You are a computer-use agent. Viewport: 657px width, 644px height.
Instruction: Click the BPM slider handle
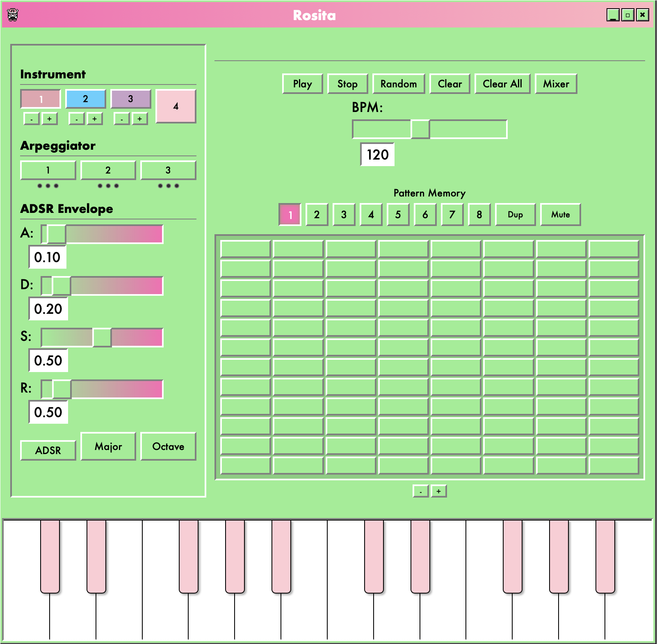point(420,130)
